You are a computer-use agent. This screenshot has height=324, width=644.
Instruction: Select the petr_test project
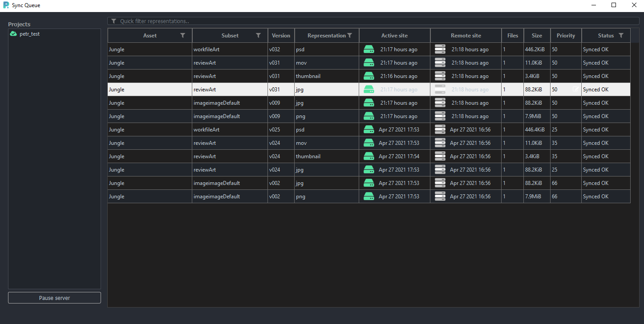[x=29, y=34]
